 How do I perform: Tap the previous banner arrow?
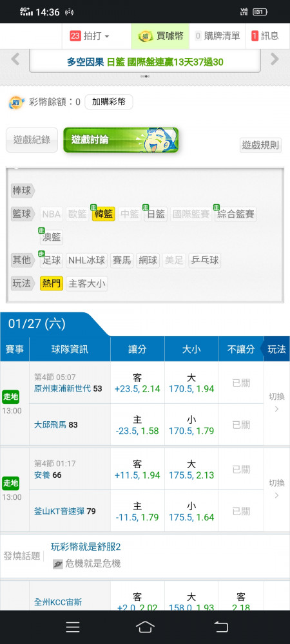[x=15, y=60]
